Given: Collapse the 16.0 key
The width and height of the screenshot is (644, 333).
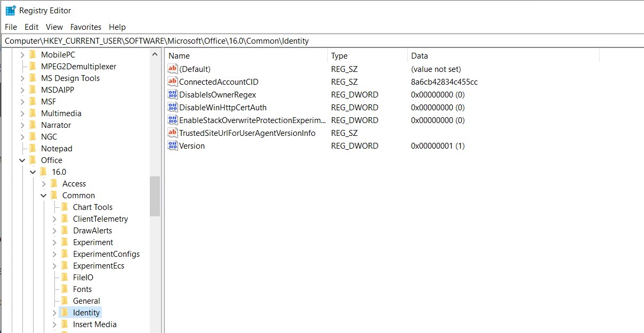Looking at the screenshot, I should click(33, 172).
